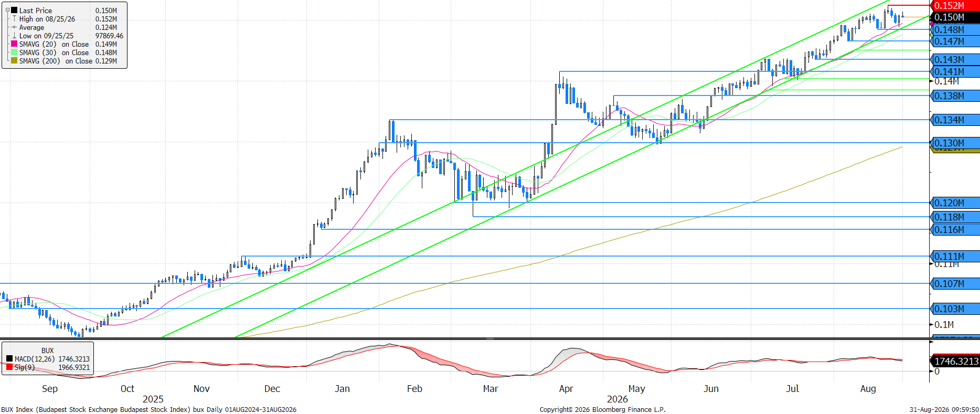Click the BUX title in MACD legend

coord(48,351)
